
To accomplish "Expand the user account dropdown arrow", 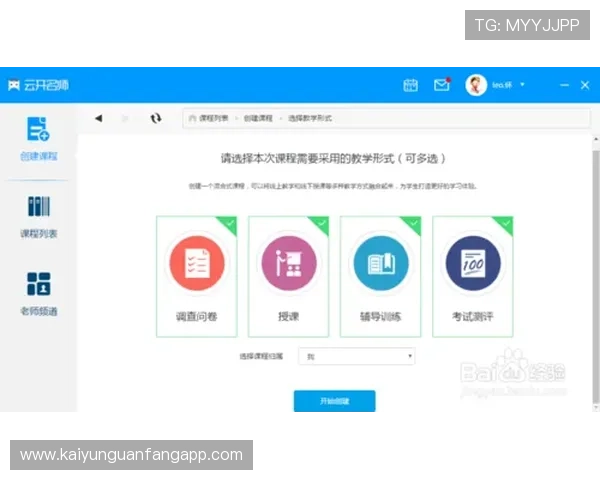I will tap(522, 84).
